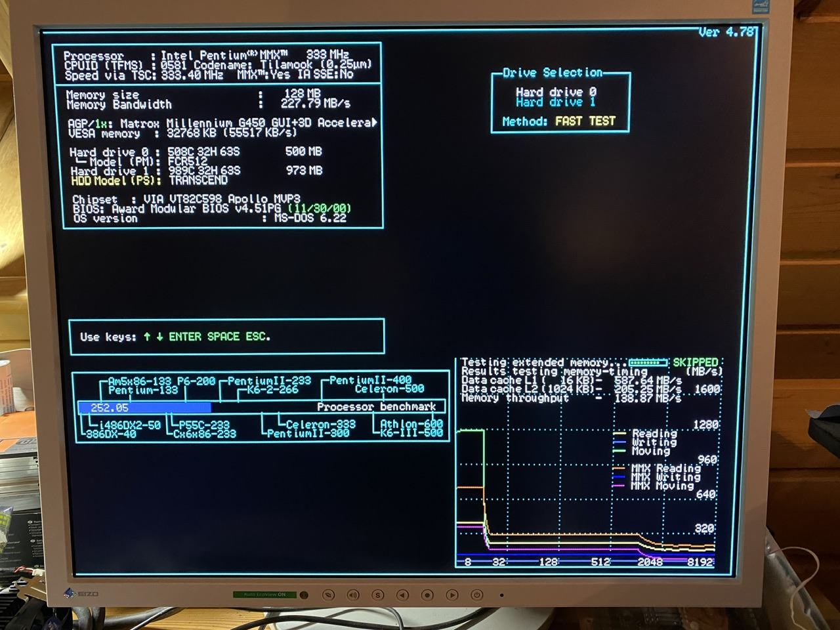Click the Athlon-600 benchmark marker

tap(411, 424)
